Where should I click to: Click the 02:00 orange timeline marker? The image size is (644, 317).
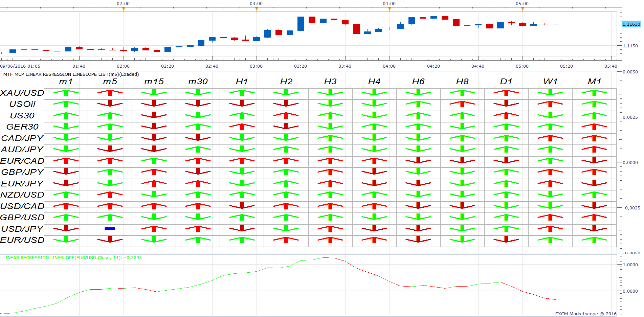tap(124, 9)
